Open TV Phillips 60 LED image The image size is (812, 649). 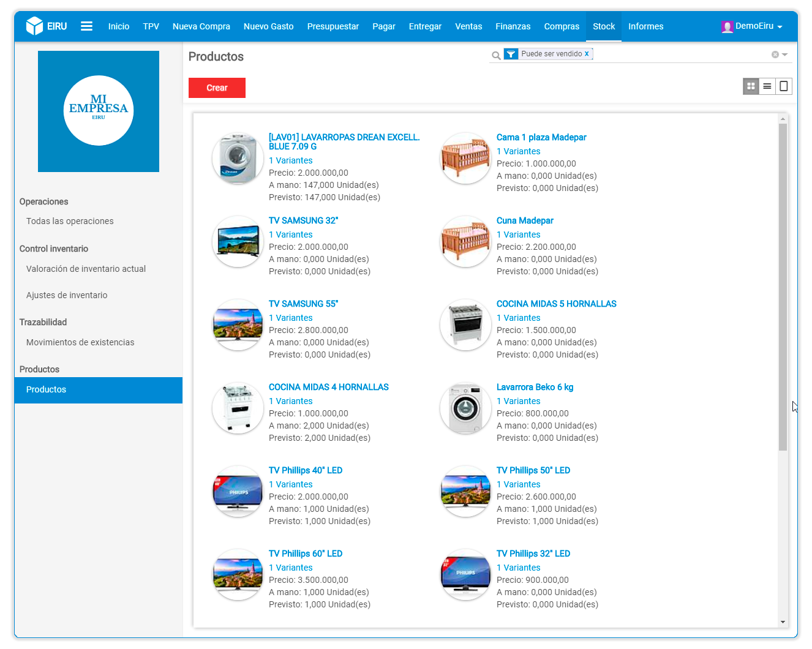click(x=238, y=574)
